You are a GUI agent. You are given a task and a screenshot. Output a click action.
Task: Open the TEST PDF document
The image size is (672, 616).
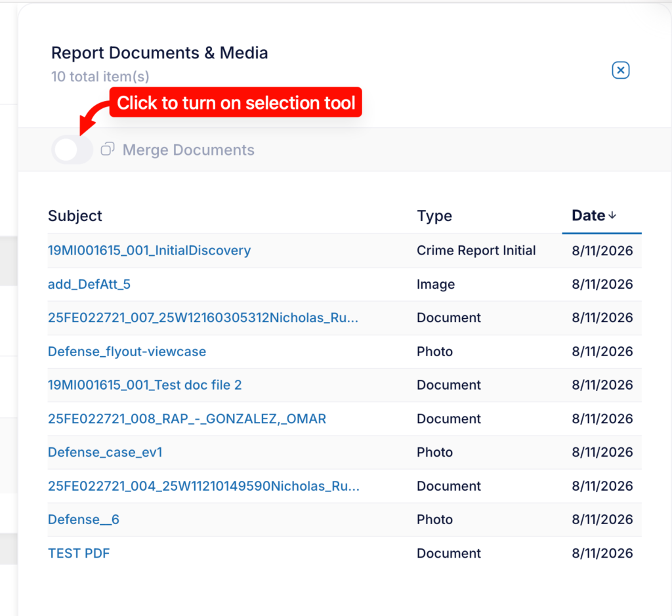coord(79,554)
